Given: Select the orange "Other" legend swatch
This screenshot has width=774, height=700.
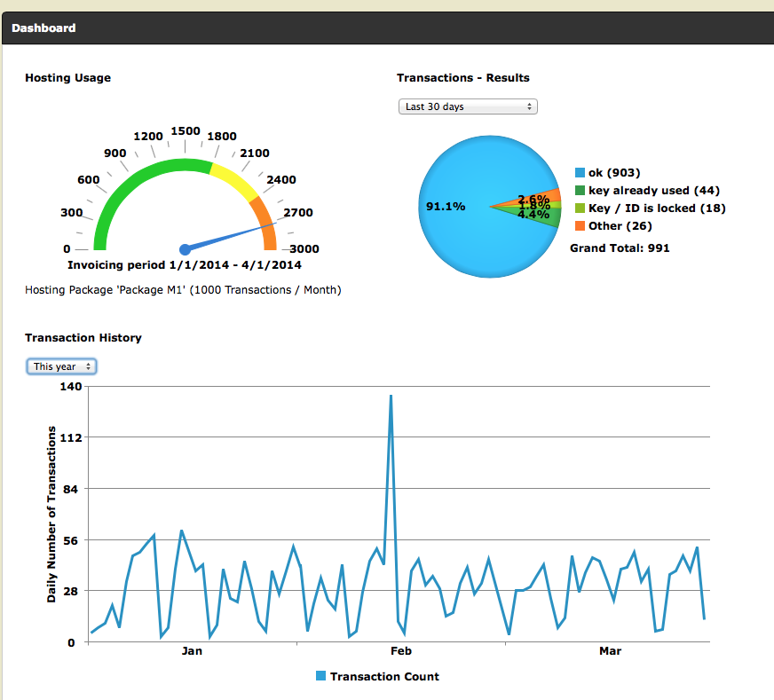Looking at the screenshot, I should [x=580, y=226].
